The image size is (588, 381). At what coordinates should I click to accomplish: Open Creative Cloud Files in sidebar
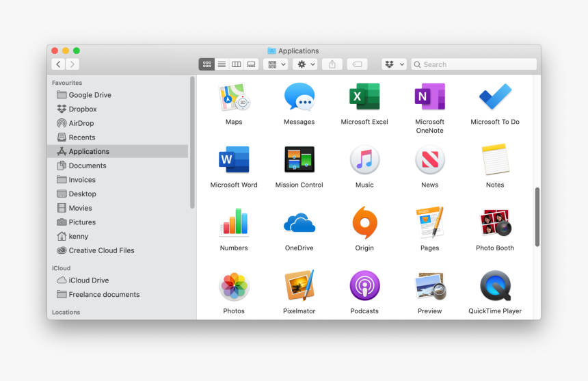point(118,250)
